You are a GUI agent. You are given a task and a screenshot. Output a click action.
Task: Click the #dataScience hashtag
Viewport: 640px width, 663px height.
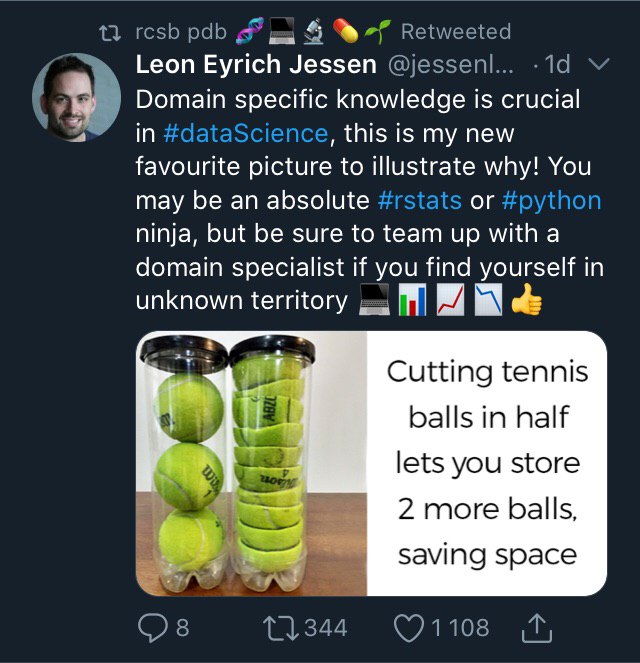pos(244,133)
